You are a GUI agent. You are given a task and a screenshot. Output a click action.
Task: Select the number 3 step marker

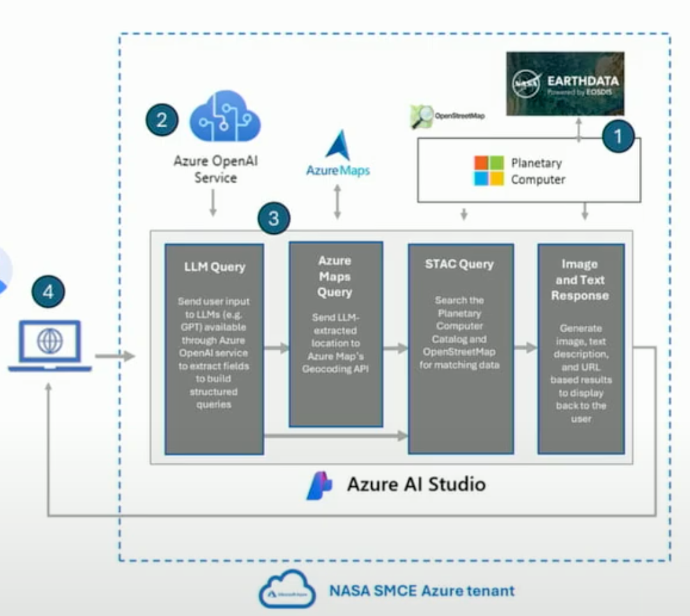pos(273,219)
